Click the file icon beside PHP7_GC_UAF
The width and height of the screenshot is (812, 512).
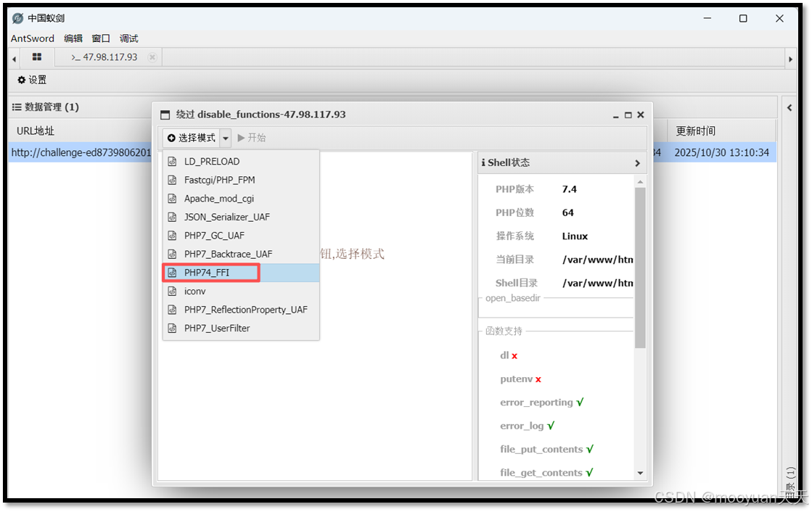pyautogui.click(x=173, y=236)
